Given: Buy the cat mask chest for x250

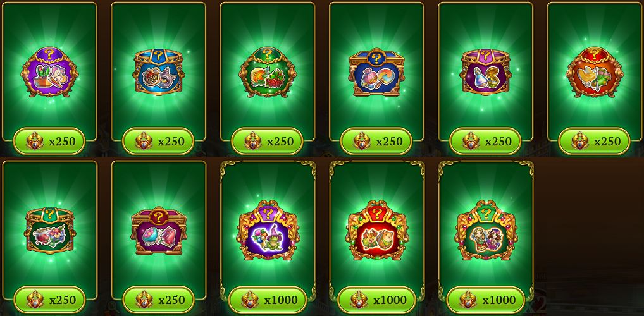Looking at the screenshot, I should click(159, 141).
